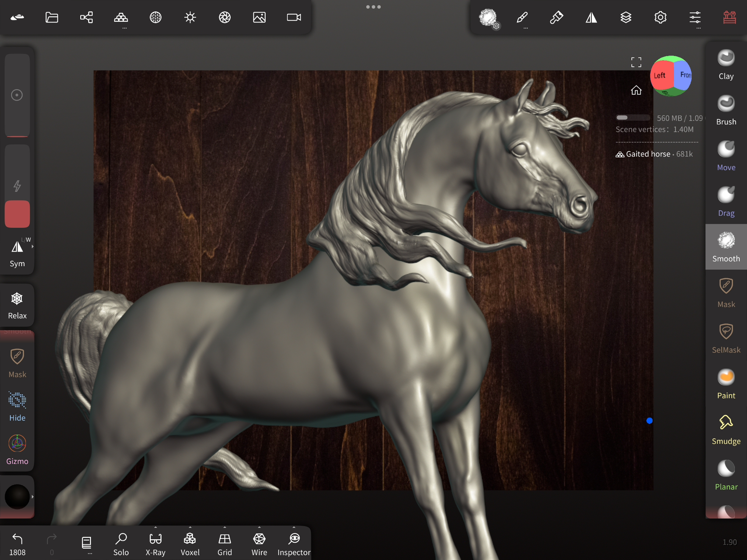This screenshot has height=560, width=747.
Task: Enable Solo object mode
Action: [x=121, y=544]
